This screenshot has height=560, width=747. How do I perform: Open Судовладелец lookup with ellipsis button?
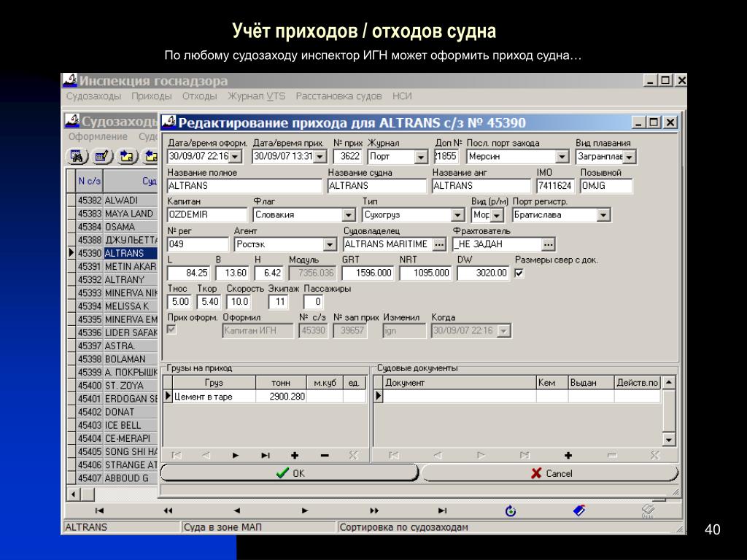(x=439, y=244)
